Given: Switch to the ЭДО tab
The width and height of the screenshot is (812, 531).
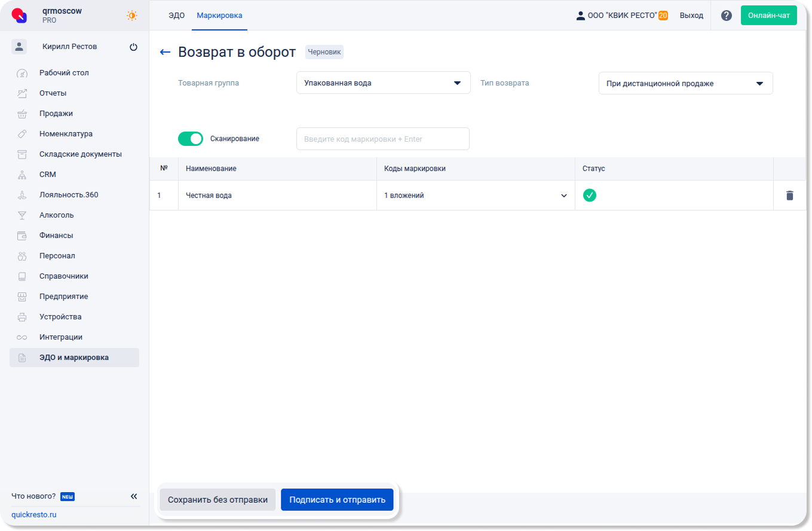Looking at the screenshot, I should 176,16.
